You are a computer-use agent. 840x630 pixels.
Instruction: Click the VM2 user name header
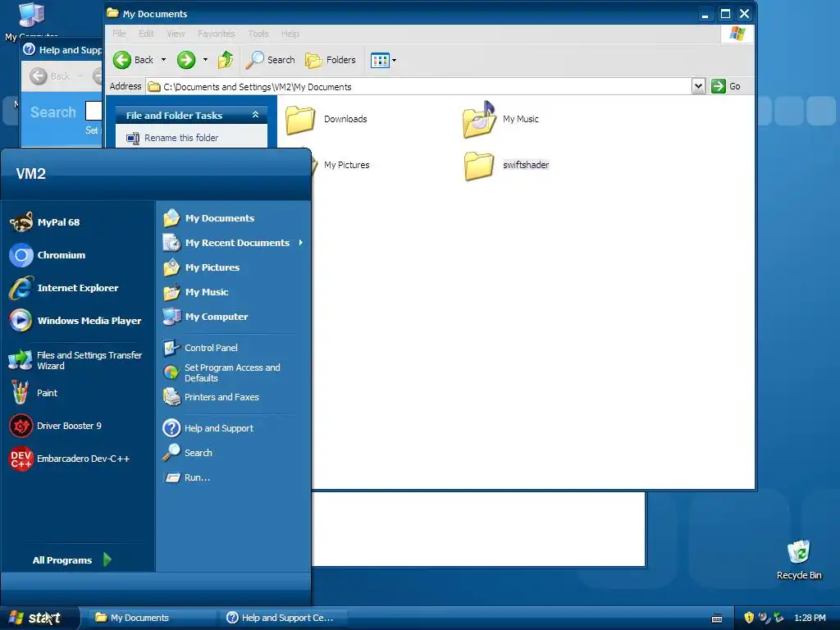[x=31, y=174]
